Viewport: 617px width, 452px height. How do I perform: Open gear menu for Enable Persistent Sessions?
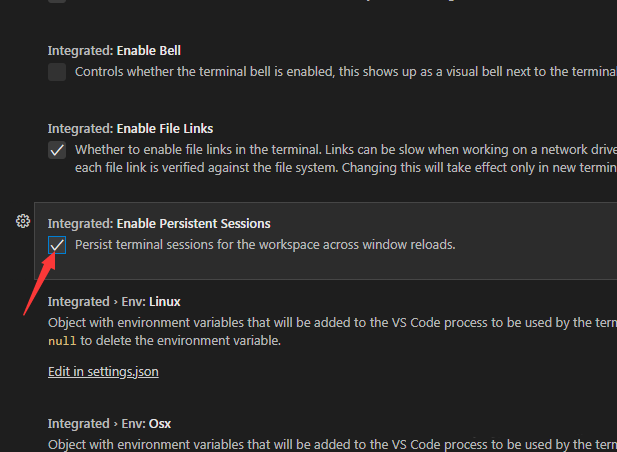pyautogui.click(x=23, y=221)
